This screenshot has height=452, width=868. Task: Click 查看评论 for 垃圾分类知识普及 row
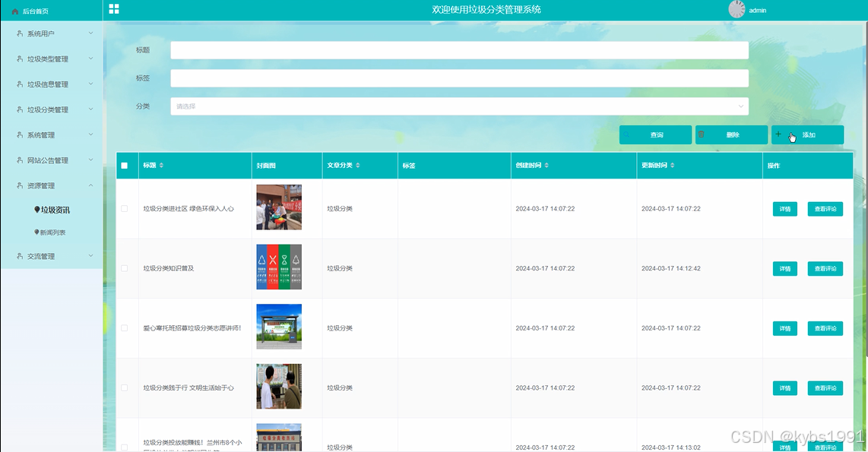click(x=825, y=268)
